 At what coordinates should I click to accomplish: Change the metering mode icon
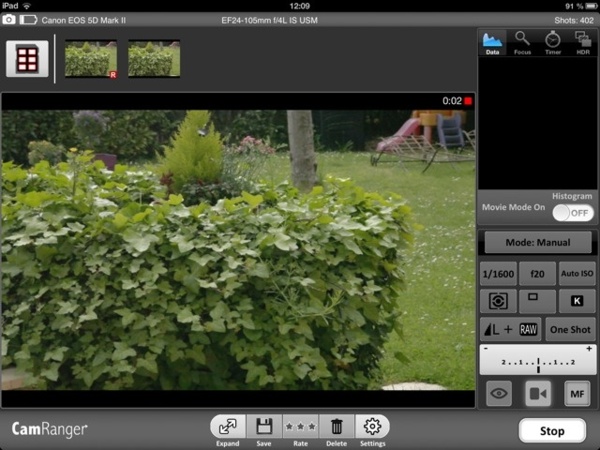498,301
